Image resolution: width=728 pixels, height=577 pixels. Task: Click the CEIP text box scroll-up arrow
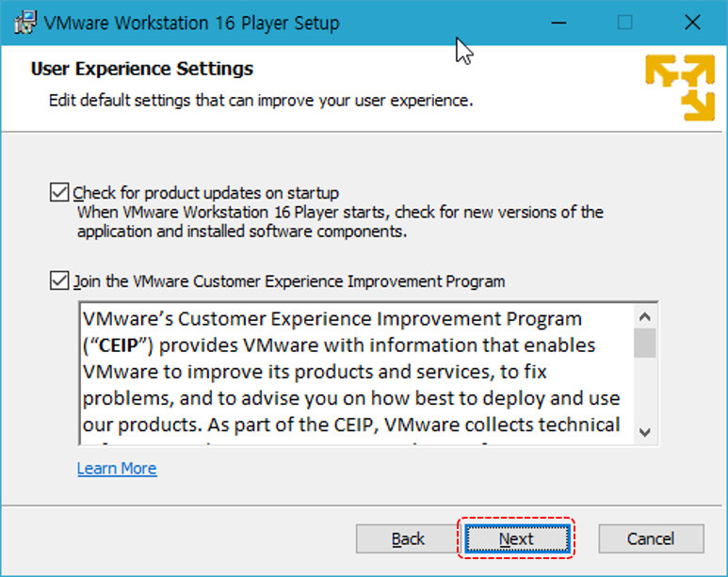[x=644, y=317]
